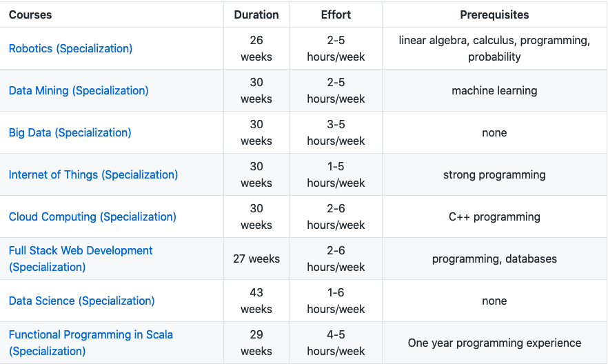608x364 pixels.
Task: Select the machine learning prerequisite cell
Action: pos(494,90)
